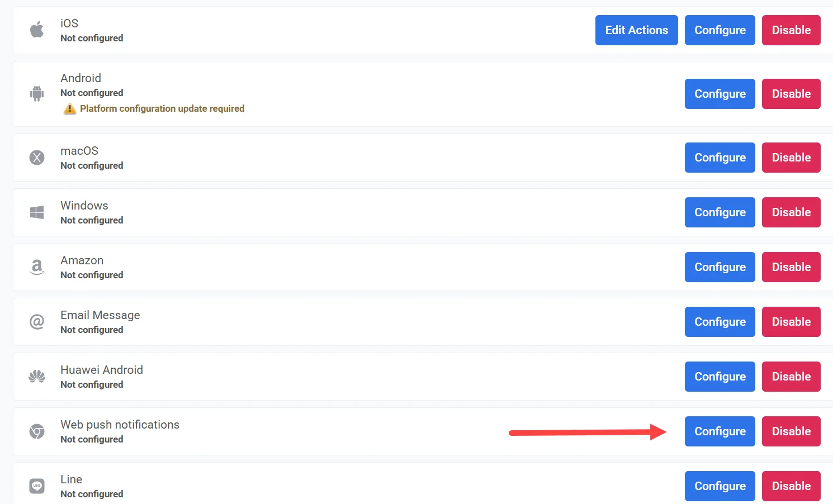
Task: Click the Apple iOS platform icon
Action: [37, 30]
